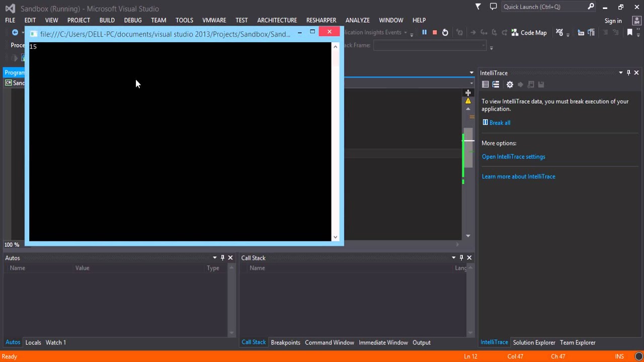Click the Break all link

(x=500, y=123)
